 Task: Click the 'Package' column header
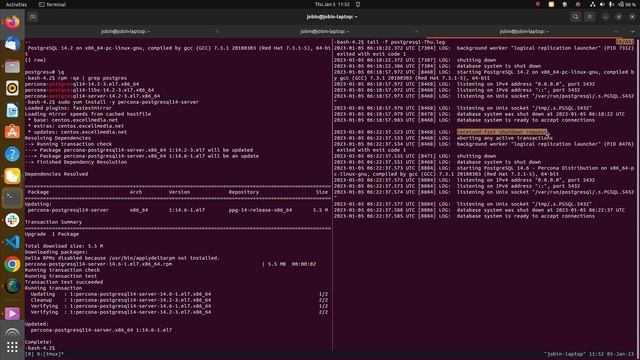(x=38, y=192)
